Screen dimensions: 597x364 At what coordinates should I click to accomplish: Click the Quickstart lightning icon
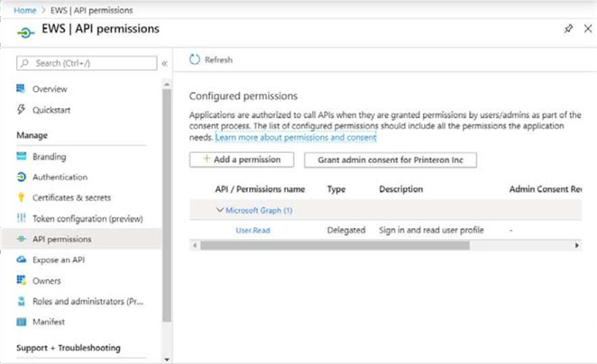21,110
